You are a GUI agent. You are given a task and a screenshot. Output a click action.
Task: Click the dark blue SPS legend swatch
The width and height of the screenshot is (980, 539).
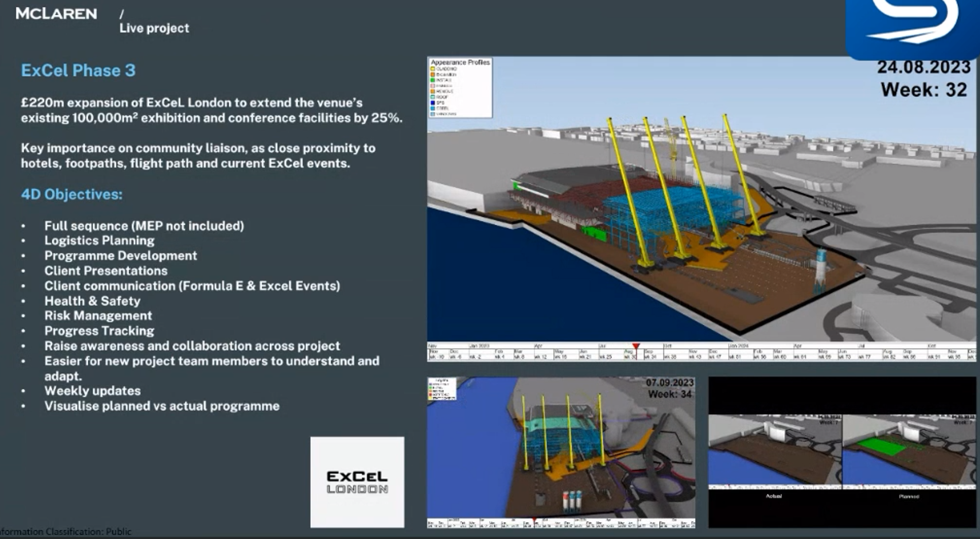432,103
